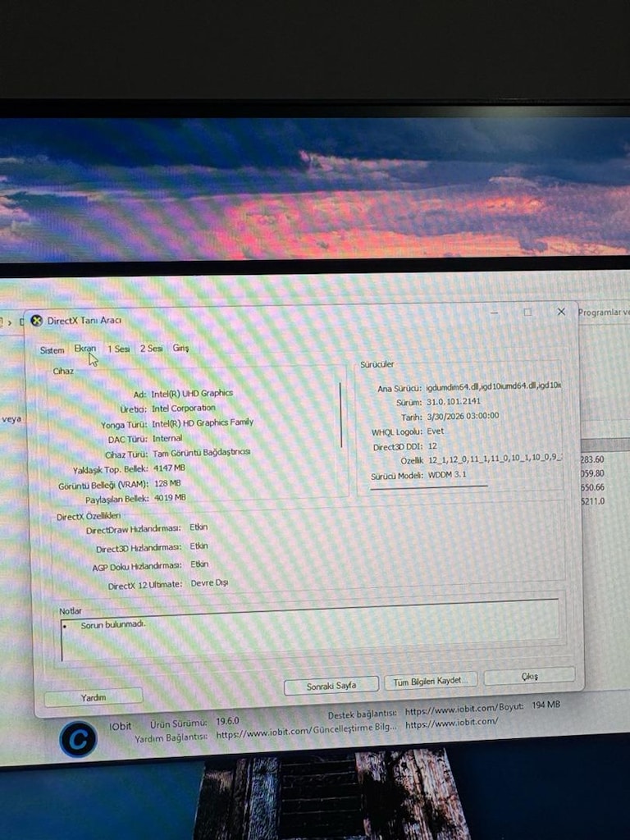The height and width of the screenshot is (840, 630).
Task: Close the DirectX Tanı Aracı window
Action: [x=561, y=311]
